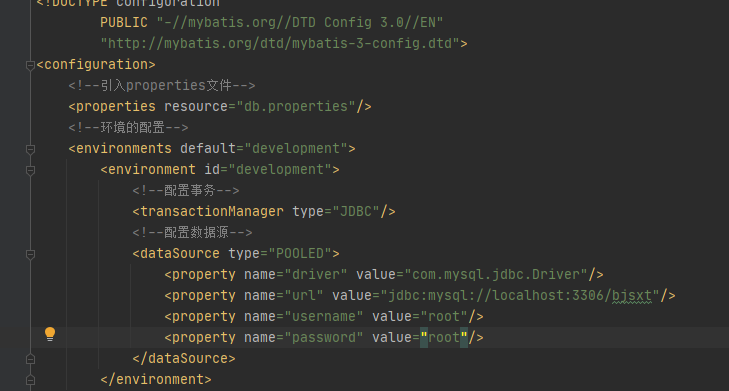Click the "db.properties" resource value
Viewport: 729px width, 391px height.
point(296,106)
